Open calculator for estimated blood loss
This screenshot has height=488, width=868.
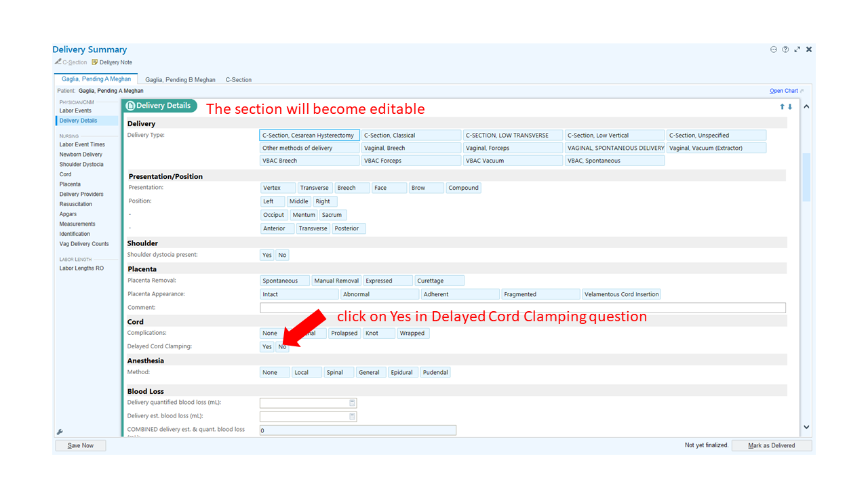pos(353,416)
